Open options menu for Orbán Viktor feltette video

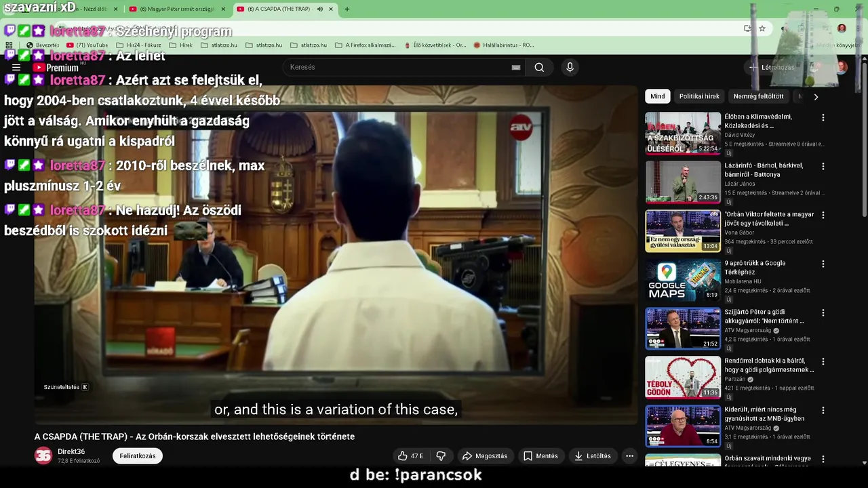pyautogui.click(x=823, y=215)
